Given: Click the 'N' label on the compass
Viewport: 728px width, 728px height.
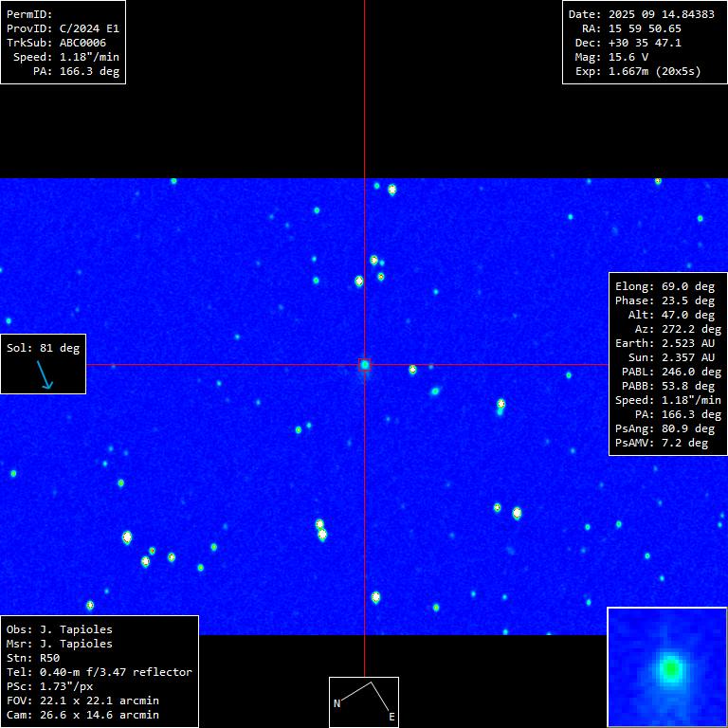Looking at the screenshot, I should click(337, 703).
